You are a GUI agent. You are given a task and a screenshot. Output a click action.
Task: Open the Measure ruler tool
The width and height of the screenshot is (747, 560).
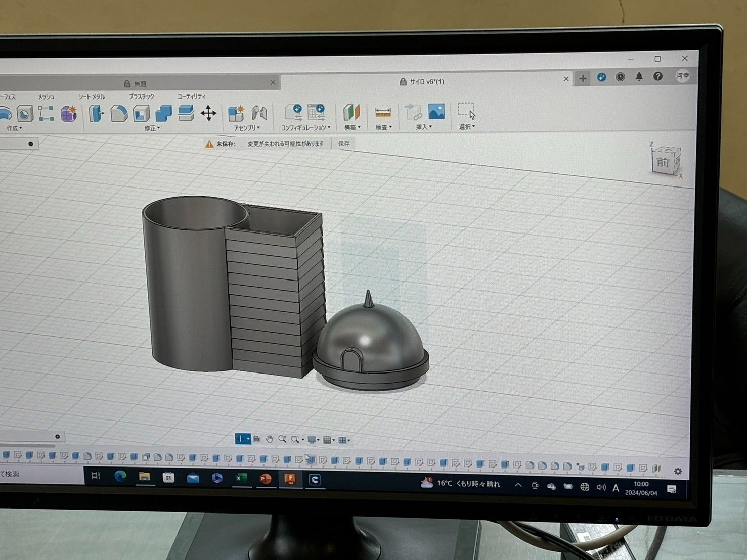[x=383, y=112]
